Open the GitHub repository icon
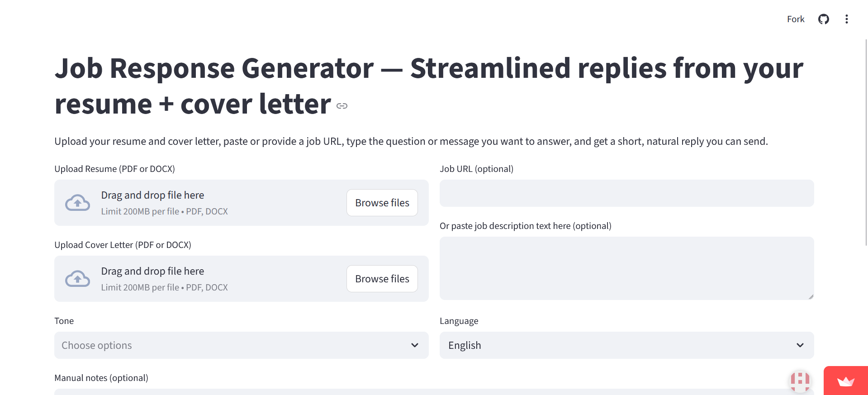This screenshot has height=395, width=868. (x=823, y=19)
